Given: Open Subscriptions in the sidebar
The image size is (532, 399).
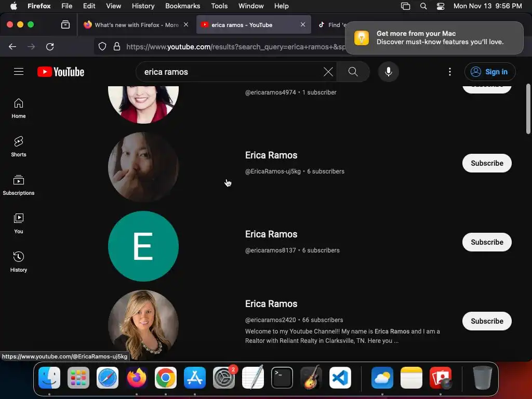Looking at the screenshot, I should [x=19, y=185].
